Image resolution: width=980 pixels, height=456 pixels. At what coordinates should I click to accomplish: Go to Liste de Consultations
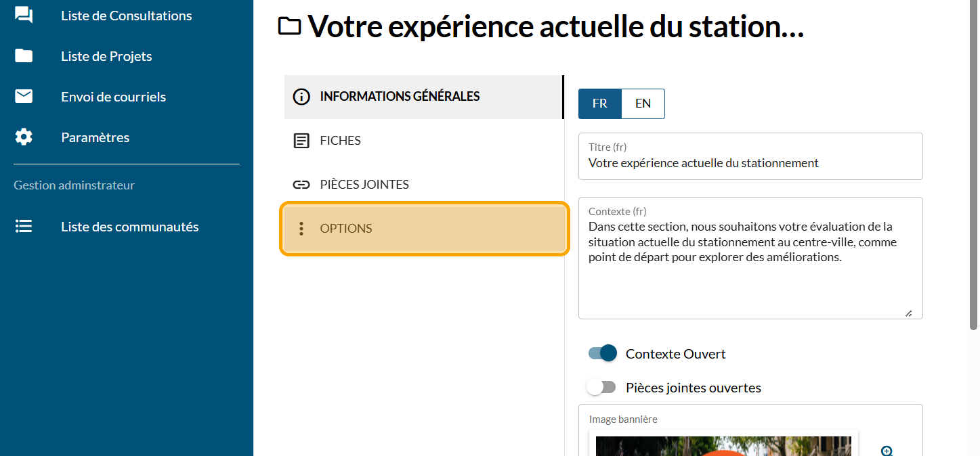tap(126, 16)
